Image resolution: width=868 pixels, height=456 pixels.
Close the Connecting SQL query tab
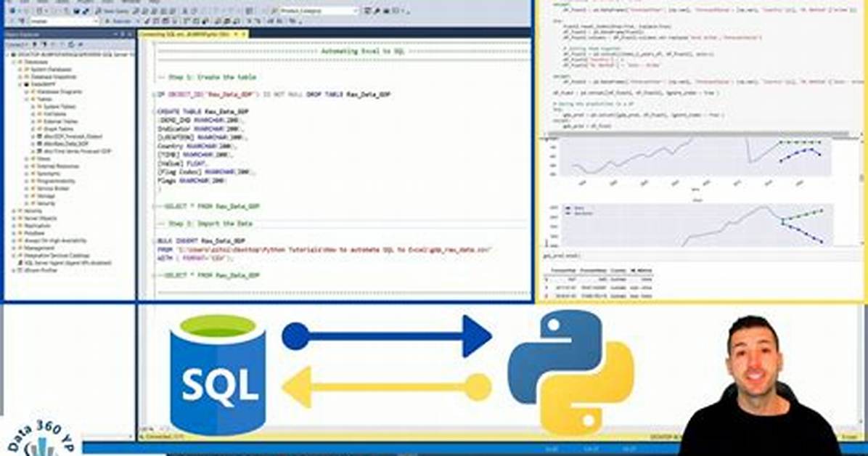click(x=243, y=34)
